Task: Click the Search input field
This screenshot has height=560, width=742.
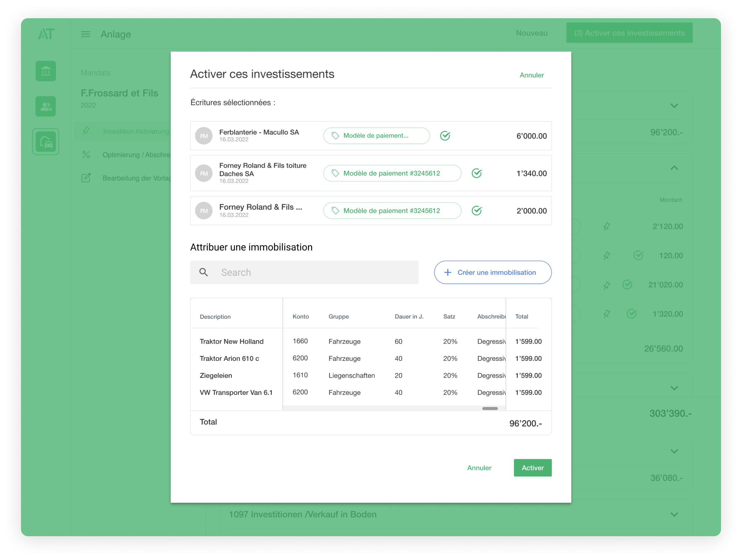Action: (x=304, y=272)
